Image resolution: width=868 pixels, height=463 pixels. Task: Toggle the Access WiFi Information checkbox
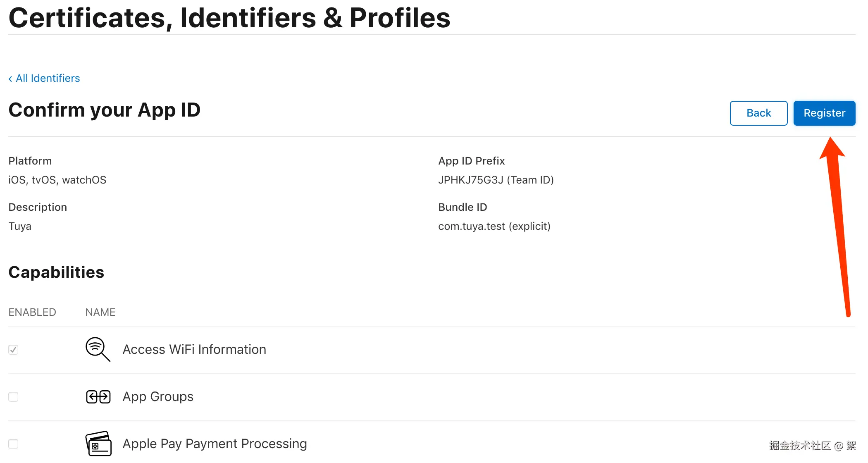coord(13,350)
